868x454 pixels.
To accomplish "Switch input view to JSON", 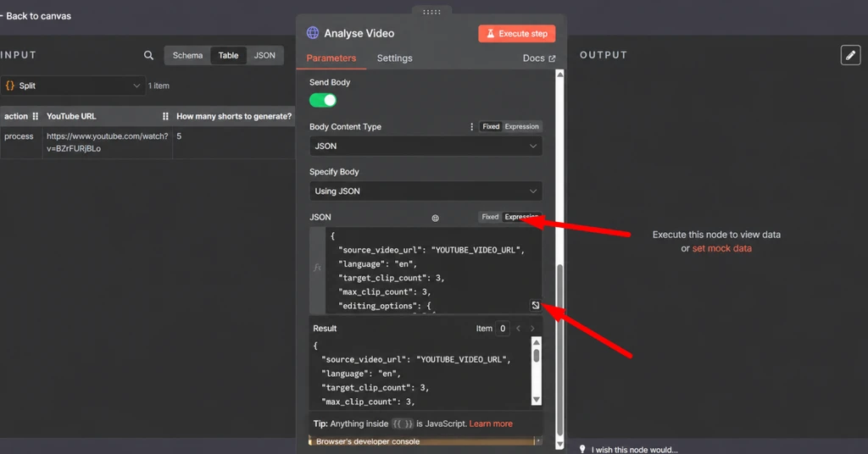I will pyautogui.click(x=264, y=55).
